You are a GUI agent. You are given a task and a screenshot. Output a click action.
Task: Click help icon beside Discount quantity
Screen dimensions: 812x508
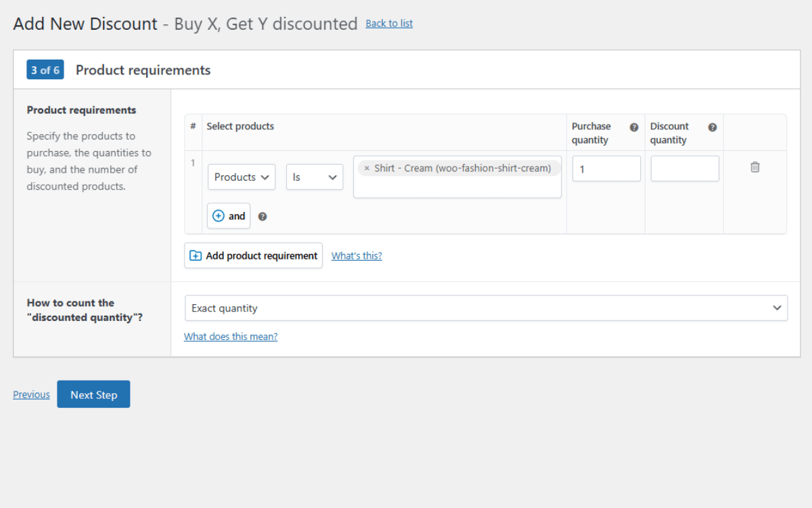(713, 127)
